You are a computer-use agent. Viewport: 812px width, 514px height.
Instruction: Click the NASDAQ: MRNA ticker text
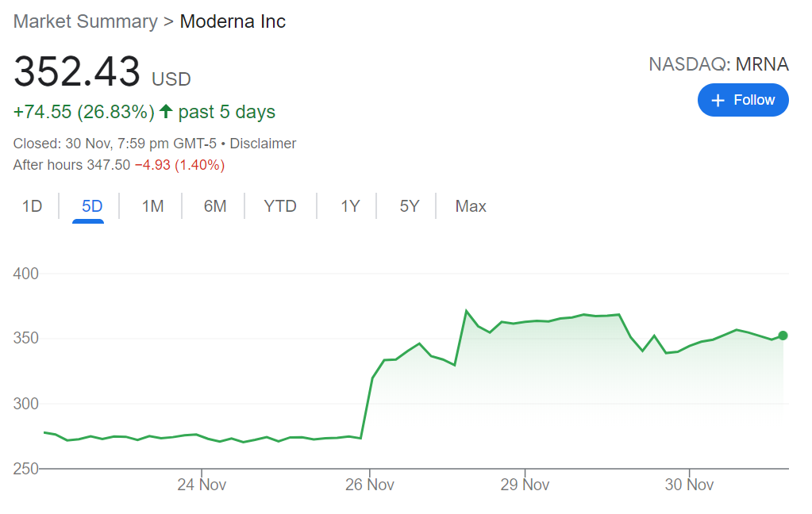pos(718,64)
